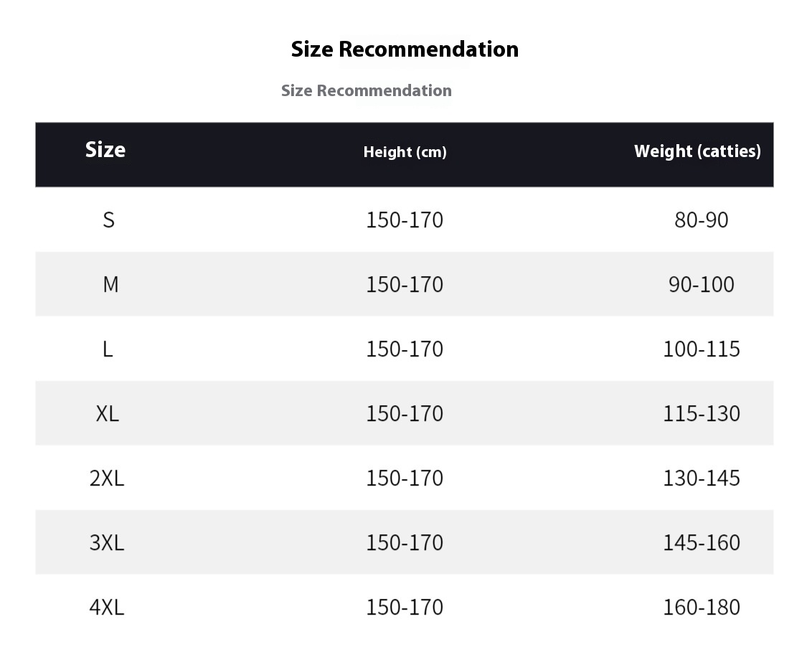Choose the XL size cell
Viewport: 807px width, 672px height.
tap(108, 414)
